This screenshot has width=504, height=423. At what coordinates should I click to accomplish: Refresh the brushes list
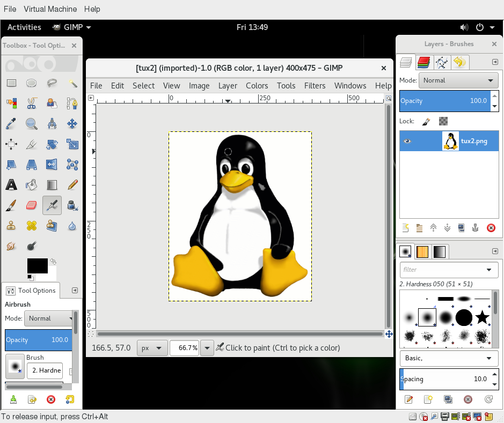(488, 399)
